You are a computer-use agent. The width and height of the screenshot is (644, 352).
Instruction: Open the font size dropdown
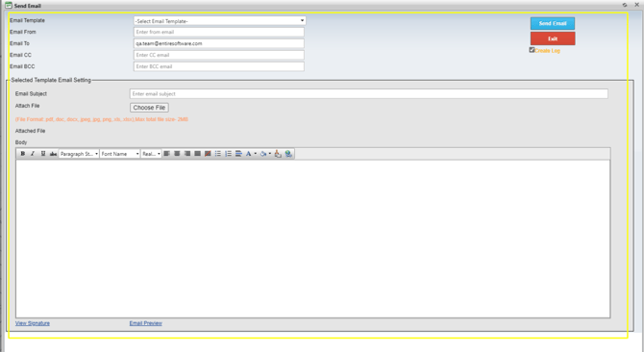[x=151, y=154]
